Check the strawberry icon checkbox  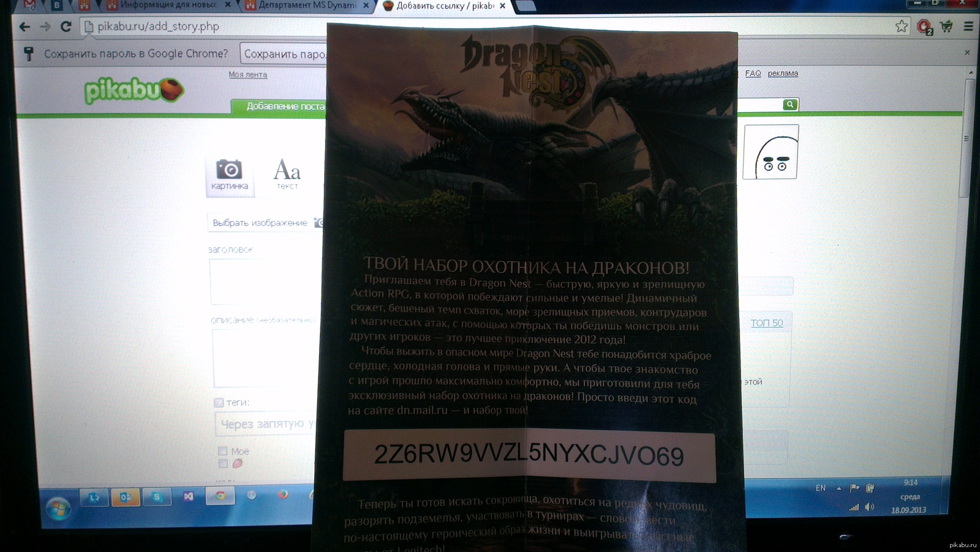223,464
